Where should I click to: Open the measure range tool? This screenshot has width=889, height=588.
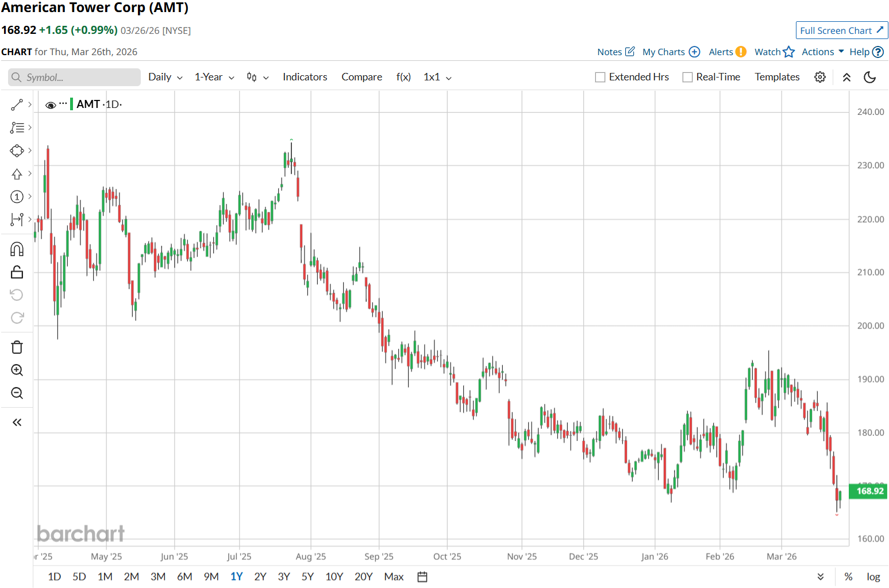[17, 219]
